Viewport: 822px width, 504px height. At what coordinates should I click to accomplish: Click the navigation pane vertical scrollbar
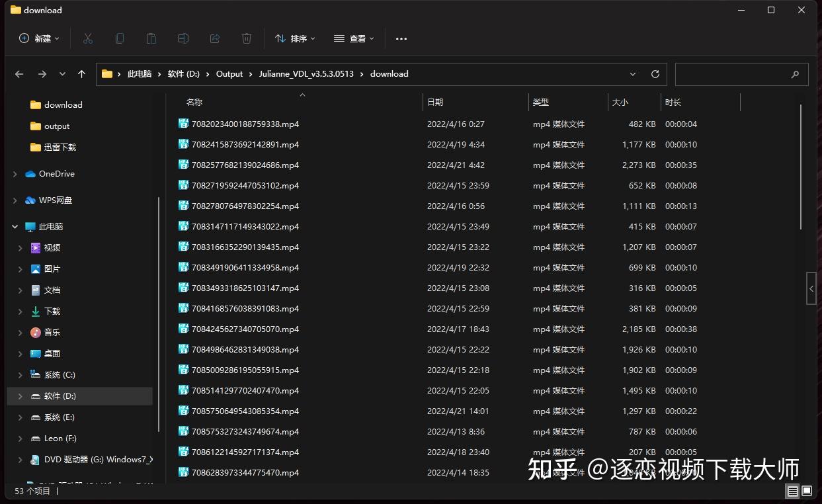tap(158, 314)
